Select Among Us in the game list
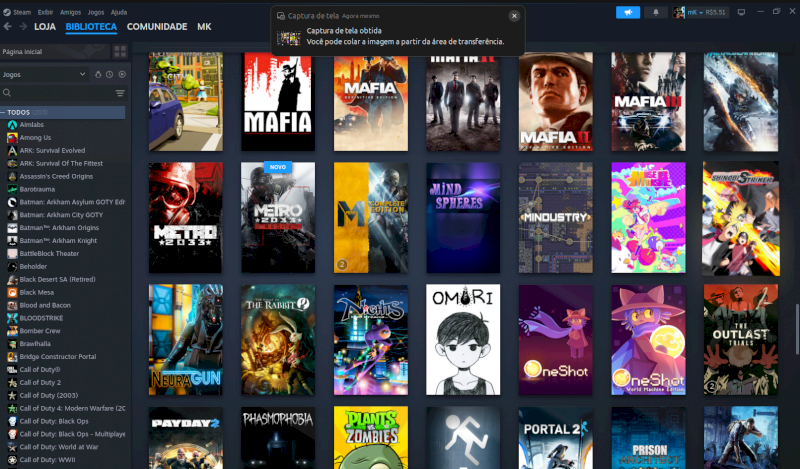 [x=35, y=138]
